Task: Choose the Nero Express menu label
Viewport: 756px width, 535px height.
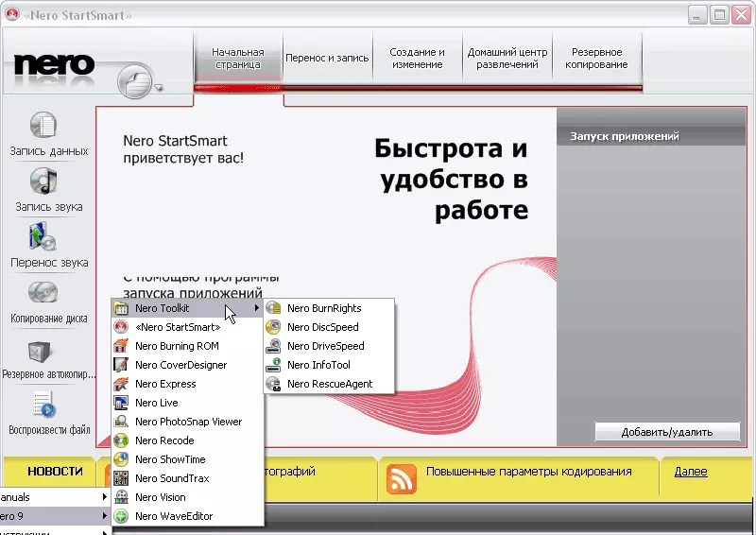Action: (165, 384)
